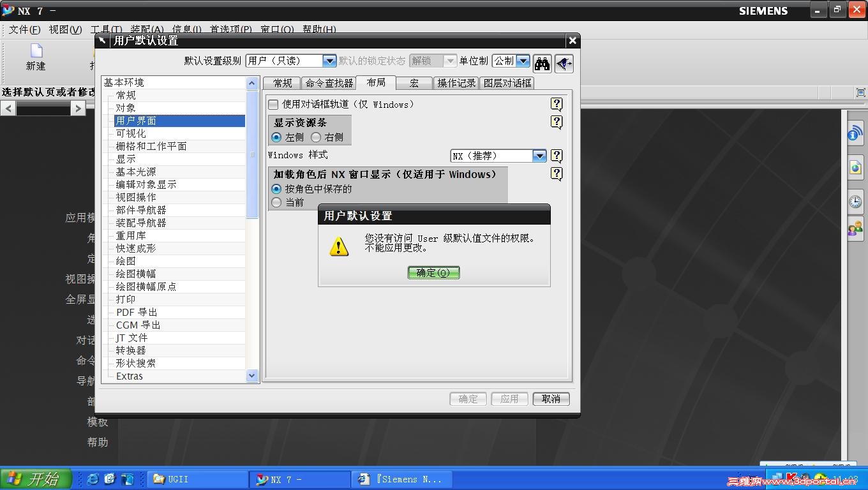
Task: Open the binoculars search defaults icon
Action: 542,63
